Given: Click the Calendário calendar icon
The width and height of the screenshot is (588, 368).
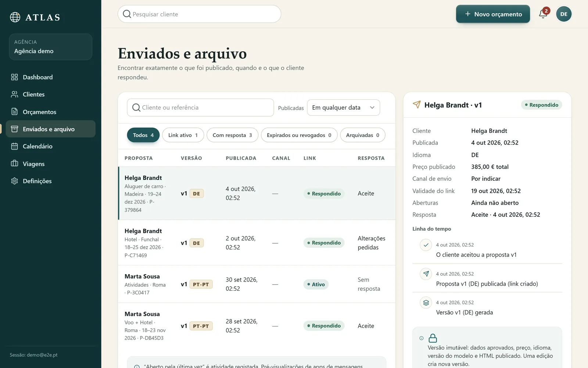Looking at the screenshot, I should (x=14, y=146).
